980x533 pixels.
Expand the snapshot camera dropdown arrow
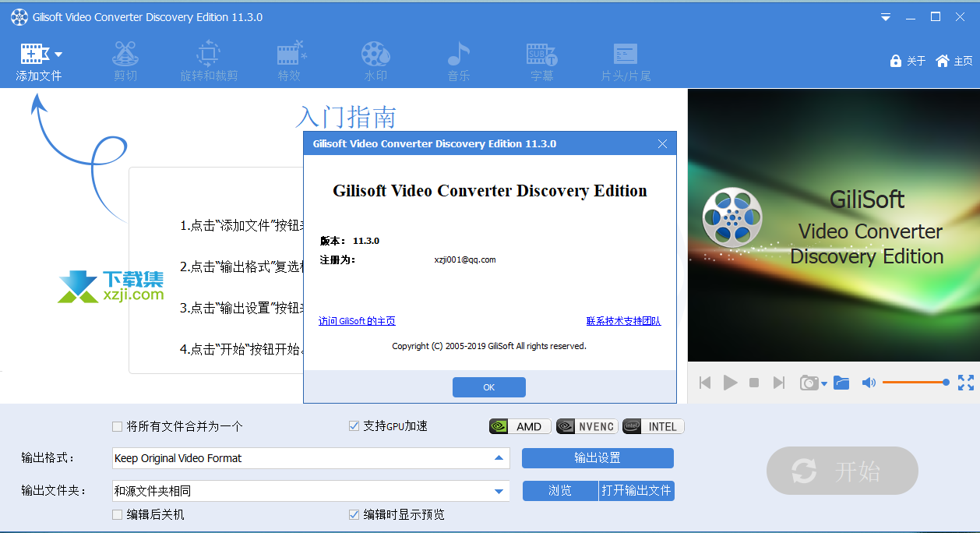point(824,383)
